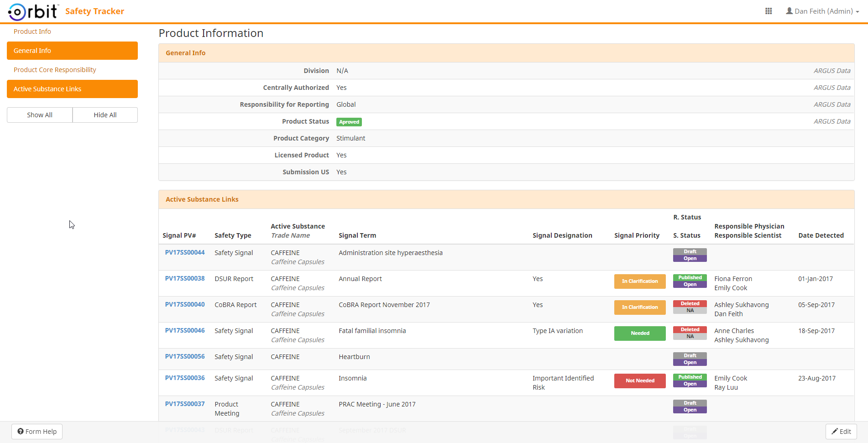Click 'Fatal familial insomnia' signal term
This screenshot has height=443, width=868.
pyautogui.click(x=372, y=331)
